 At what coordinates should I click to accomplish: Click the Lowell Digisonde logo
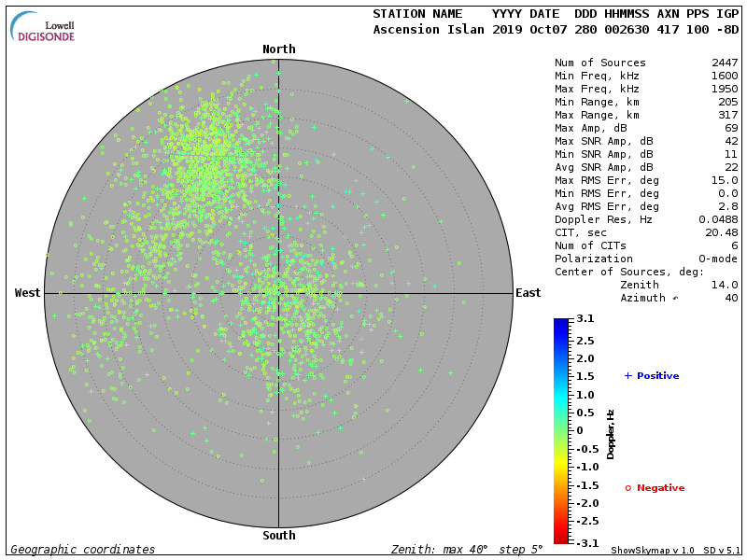(x=44, y=28)
